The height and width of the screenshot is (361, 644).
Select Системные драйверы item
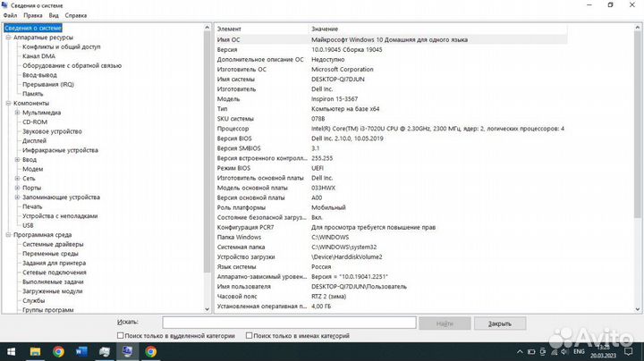pyautogui.click(x=53, y=244)
